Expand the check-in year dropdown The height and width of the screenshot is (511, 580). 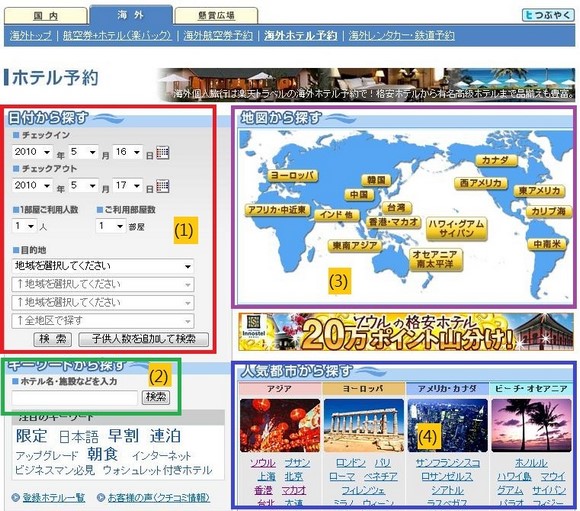point(32,152)
